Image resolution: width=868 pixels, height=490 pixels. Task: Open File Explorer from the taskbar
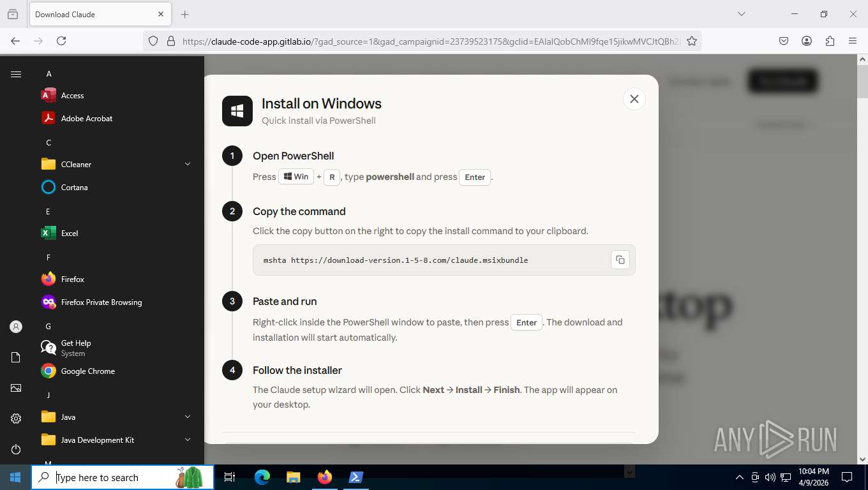[x=293, y=477]
